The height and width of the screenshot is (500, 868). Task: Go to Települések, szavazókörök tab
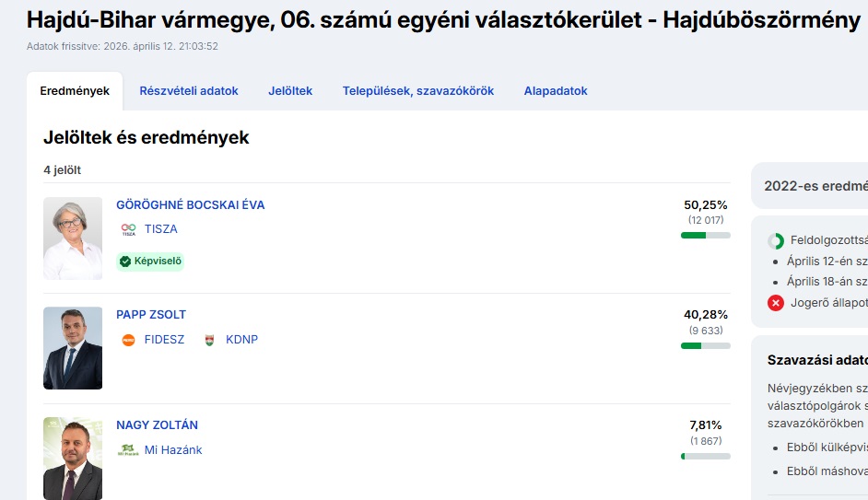click(418, 91)
